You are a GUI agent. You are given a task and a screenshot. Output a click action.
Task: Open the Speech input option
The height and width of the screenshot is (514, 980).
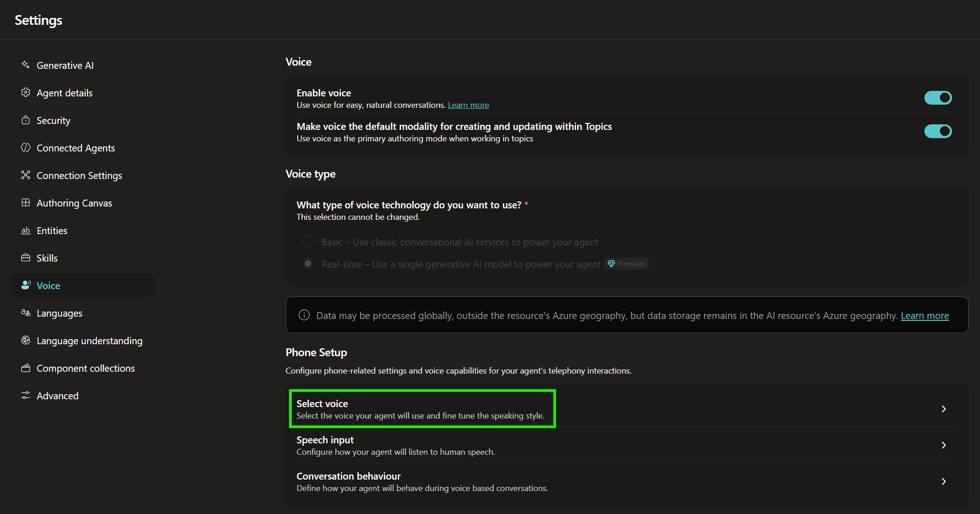(x=627, y=445)
